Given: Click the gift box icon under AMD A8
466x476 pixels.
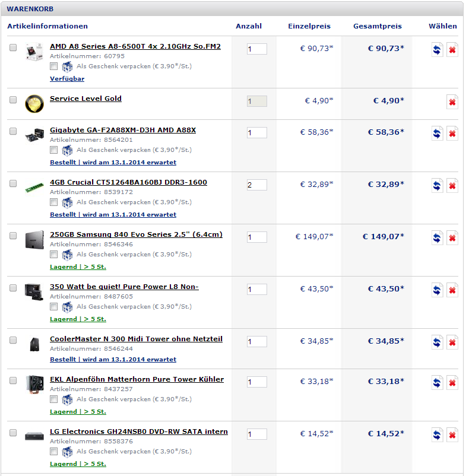Looking at the screenshot, I should click(67, 66).
